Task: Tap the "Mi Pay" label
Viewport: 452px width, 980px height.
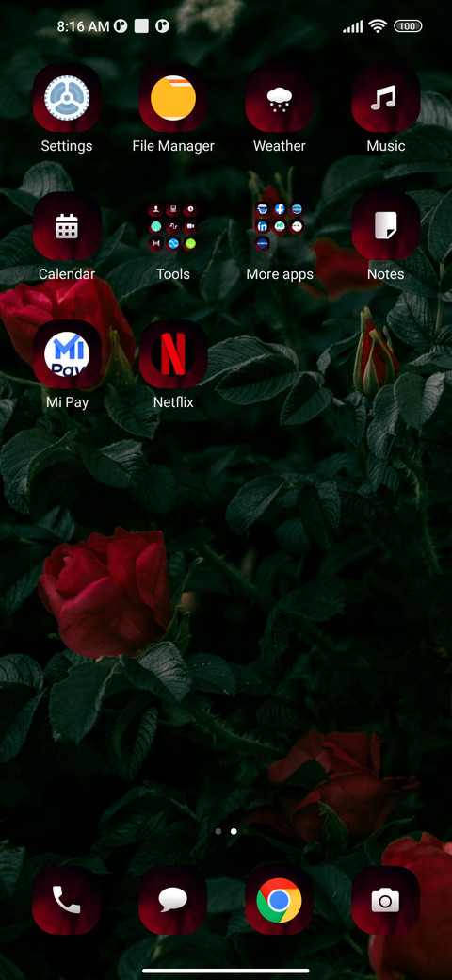Action: pyautogui.click(x=67, y=402)
